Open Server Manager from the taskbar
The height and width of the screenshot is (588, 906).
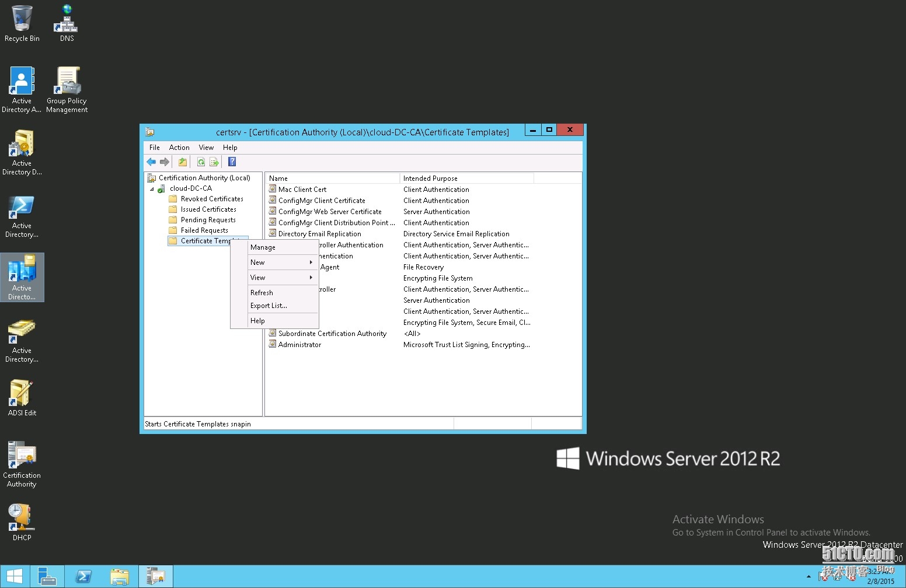point(47,576)
